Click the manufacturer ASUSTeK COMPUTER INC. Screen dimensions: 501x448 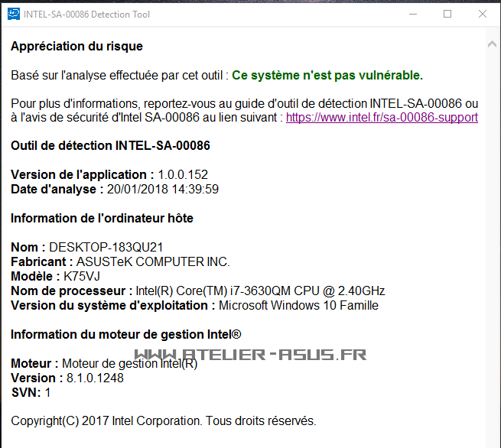click(x=153, y=261)
